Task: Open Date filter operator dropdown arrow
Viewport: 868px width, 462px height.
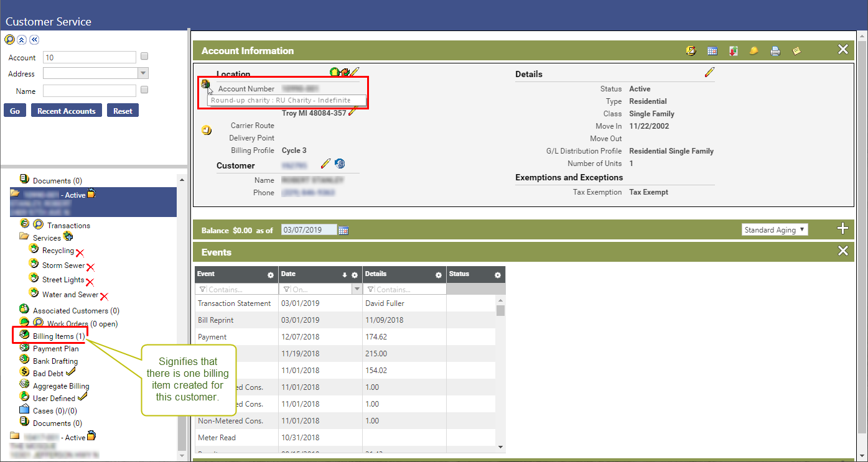Action: click(x=357, y=289)
